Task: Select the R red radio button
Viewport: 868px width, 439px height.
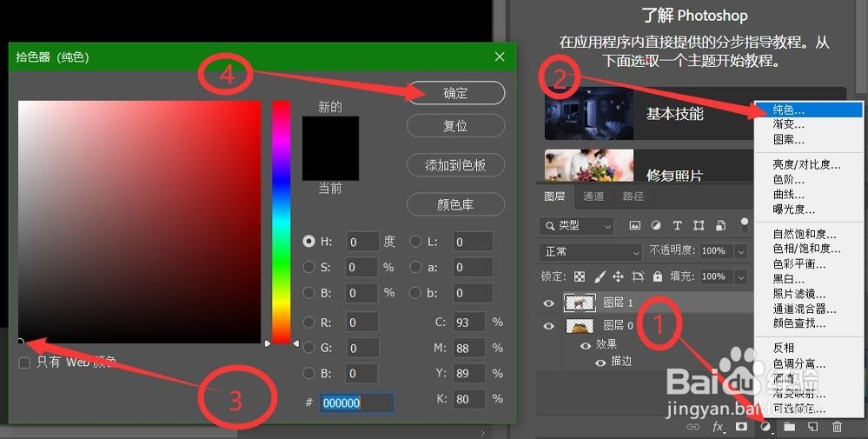Action: point(309,323)
